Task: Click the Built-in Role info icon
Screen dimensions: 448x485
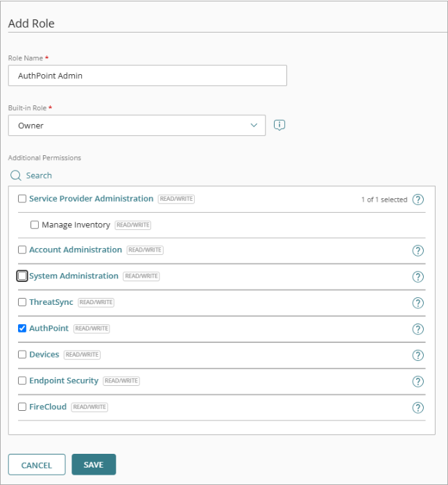Action: click(x=279, y=125)
